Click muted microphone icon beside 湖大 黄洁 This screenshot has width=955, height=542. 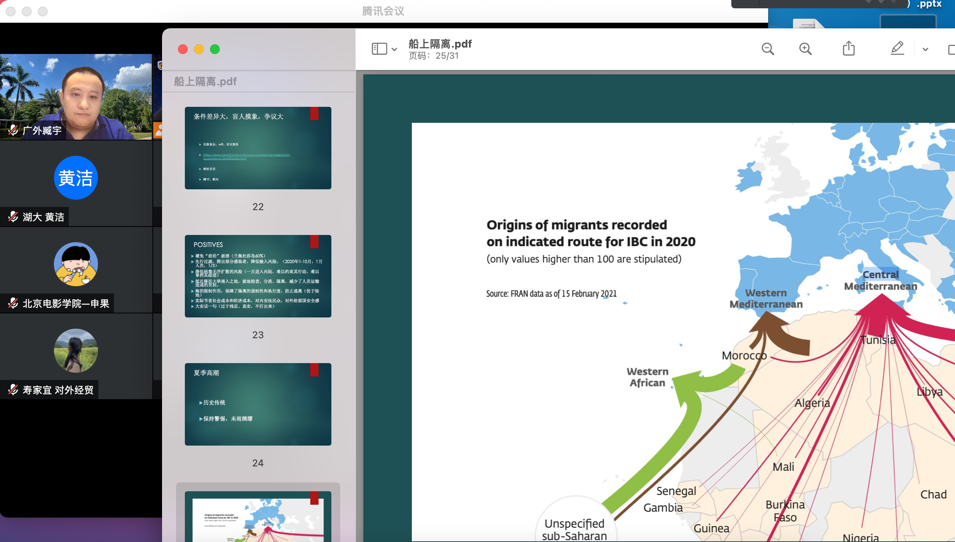click(13, 217)
